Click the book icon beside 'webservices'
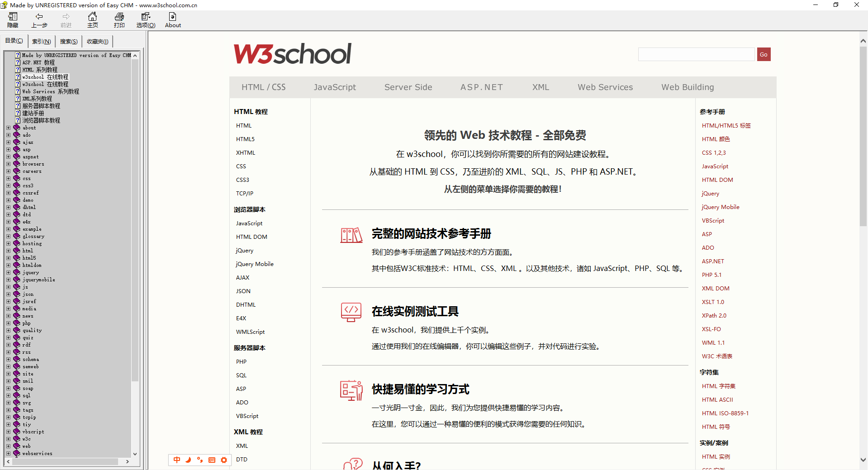Viewport: 868px width, 470px height. pyautogui.click(x=17, y=453)
